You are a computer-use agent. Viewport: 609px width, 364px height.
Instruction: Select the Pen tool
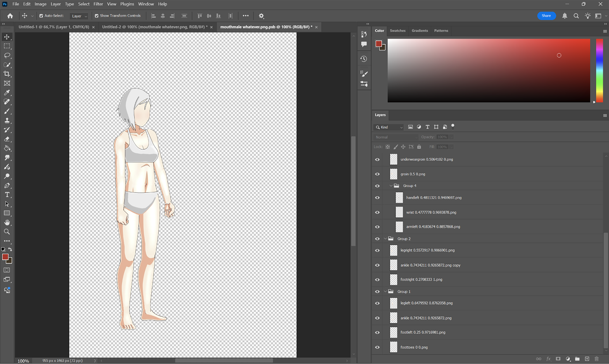(x=7, y=185)
